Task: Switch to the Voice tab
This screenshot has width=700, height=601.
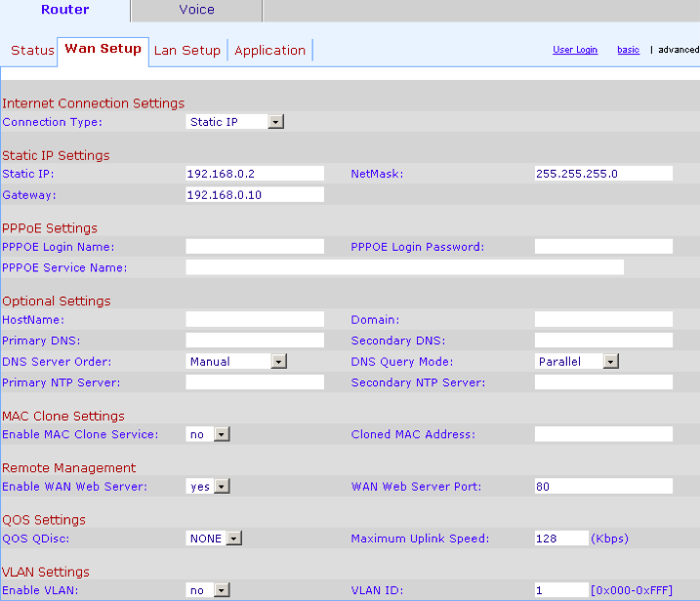Action: pyautogui.click(x=196, y=11)
